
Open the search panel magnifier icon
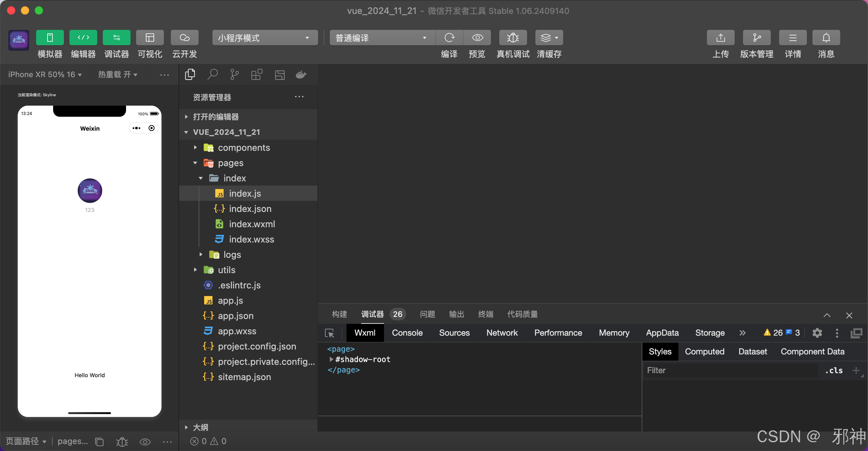[212, 75]
